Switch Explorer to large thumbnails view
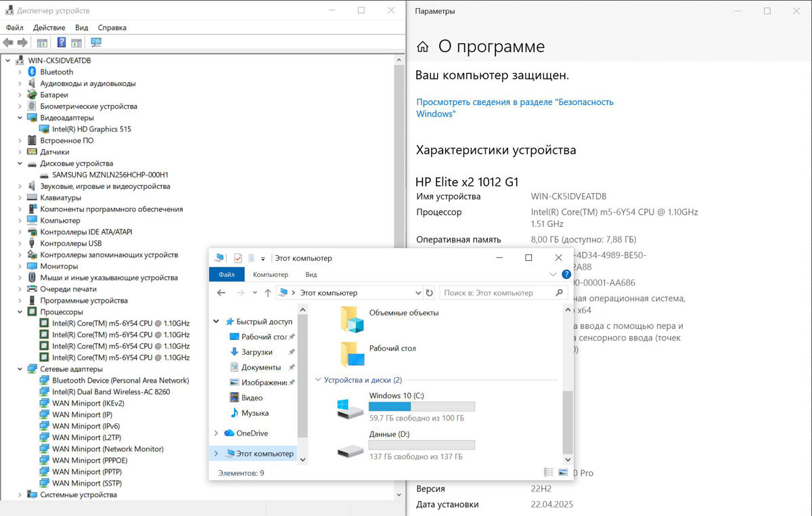 (x=564, y=472)
